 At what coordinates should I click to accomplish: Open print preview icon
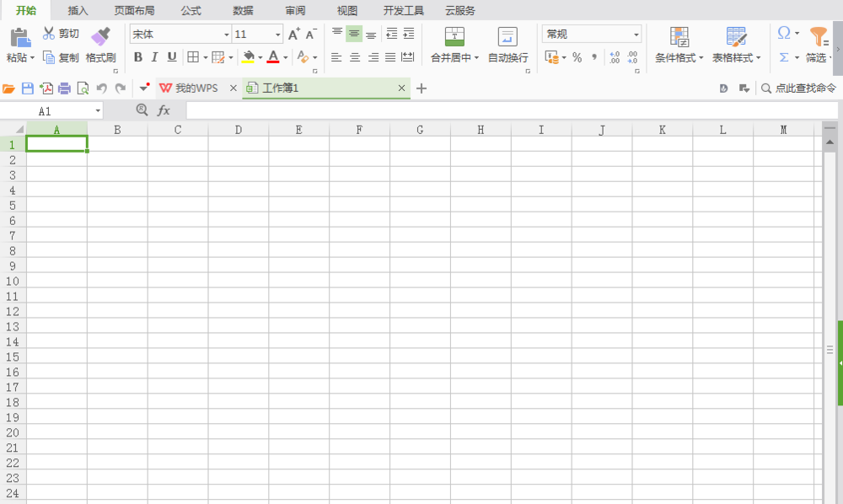(83, 88)
